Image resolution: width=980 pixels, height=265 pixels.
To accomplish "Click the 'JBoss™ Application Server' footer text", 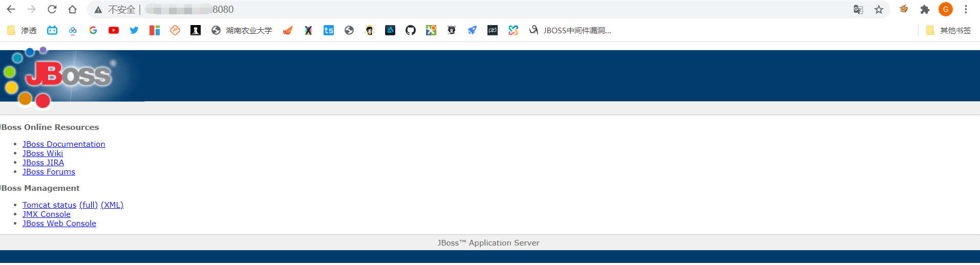I will coord(488,243).
